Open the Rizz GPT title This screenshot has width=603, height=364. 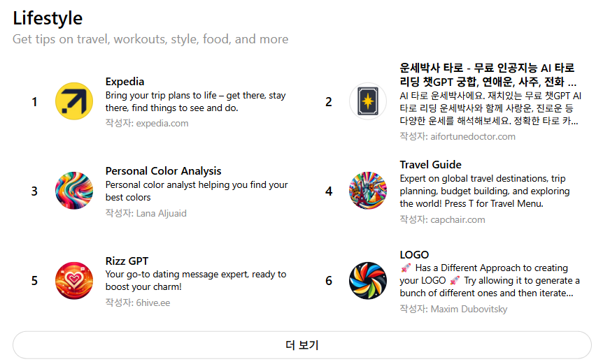pyautogui.click(x=127, y=261)
